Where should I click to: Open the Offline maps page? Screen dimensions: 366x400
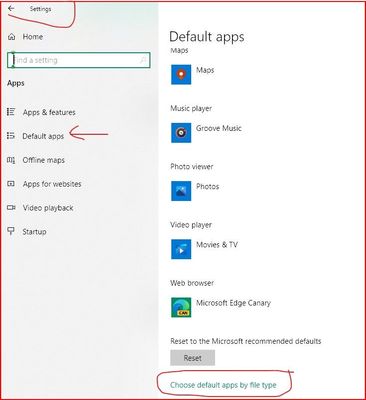(x=44, y=160)
